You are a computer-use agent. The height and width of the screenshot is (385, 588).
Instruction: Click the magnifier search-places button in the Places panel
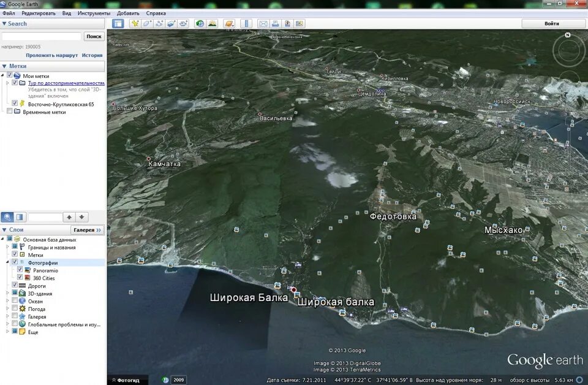click(7, 217)
